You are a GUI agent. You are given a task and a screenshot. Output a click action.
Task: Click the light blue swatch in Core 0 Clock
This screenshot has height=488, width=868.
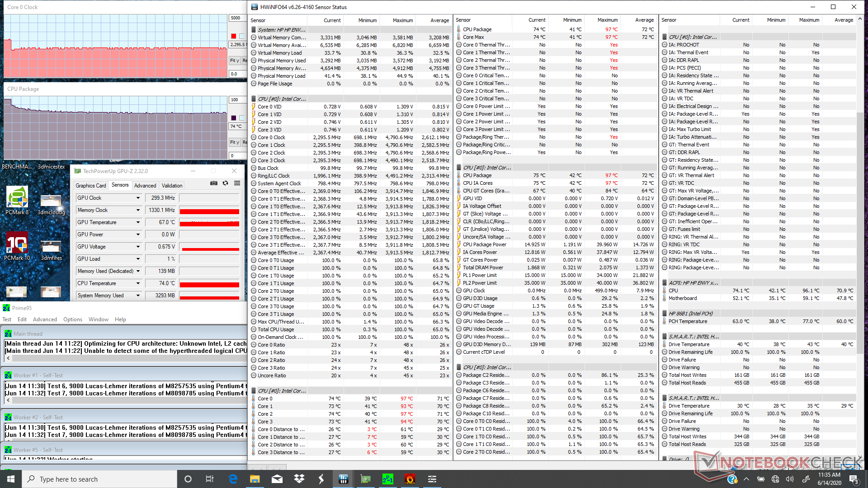pos(242,36)
